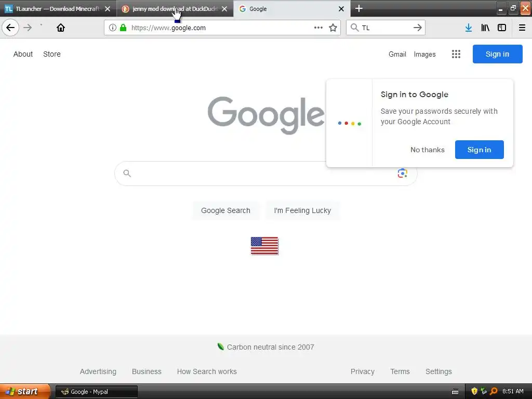
Task: Click the blue Sign in header button
Action: tap(497, 54)
